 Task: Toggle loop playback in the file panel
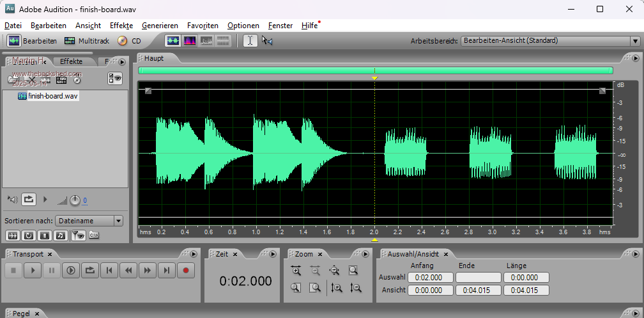click(29, 200)
